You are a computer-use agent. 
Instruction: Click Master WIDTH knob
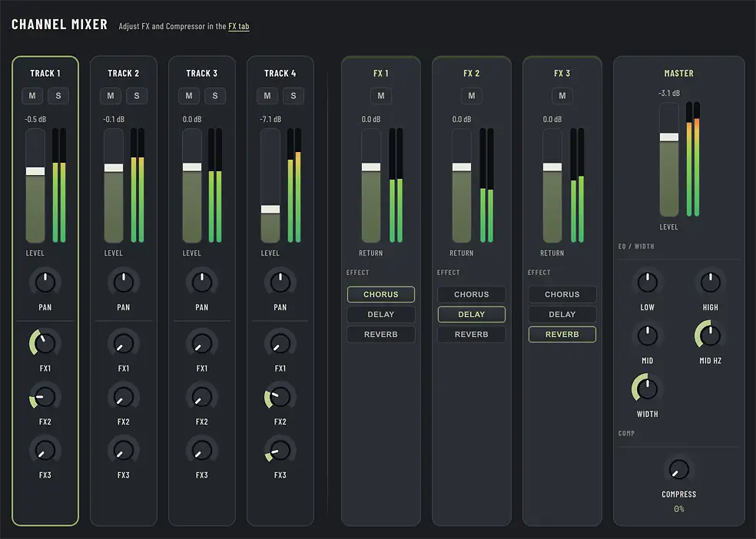coord(648,389)
